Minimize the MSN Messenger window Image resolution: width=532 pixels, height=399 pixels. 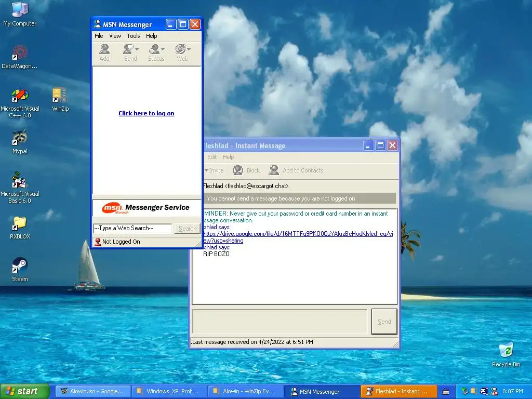point(170,24)
